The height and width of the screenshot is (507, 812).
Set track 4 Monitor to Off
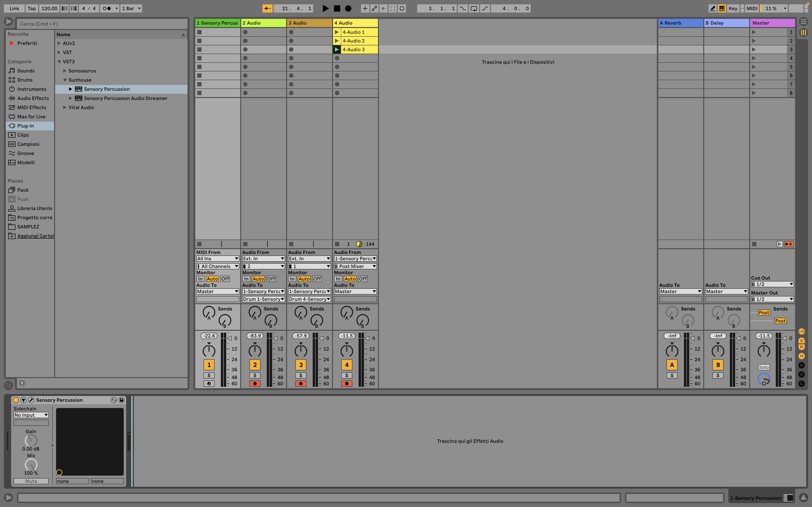(363, 279)
